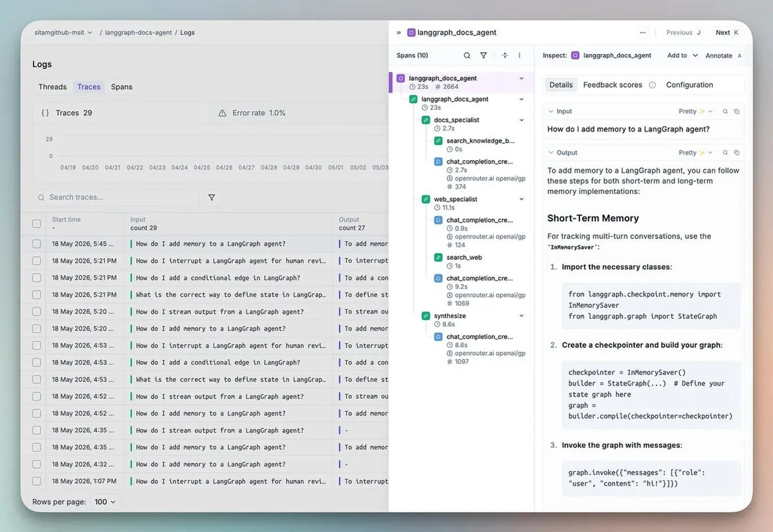Collapse the docs_specialist span node
Screen dimensions: 773x532
pos(521,120)
